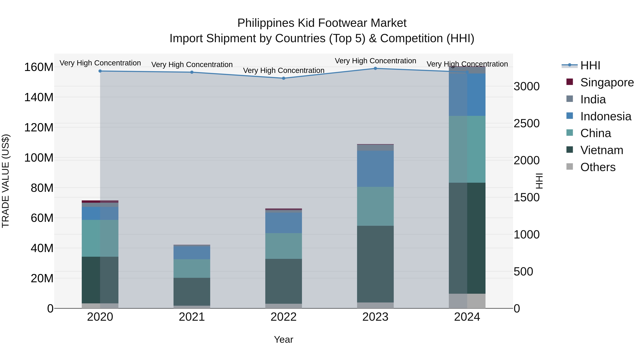
Task: Click the Indonesia segment in 2020 bar
Action: pos(100,213)
